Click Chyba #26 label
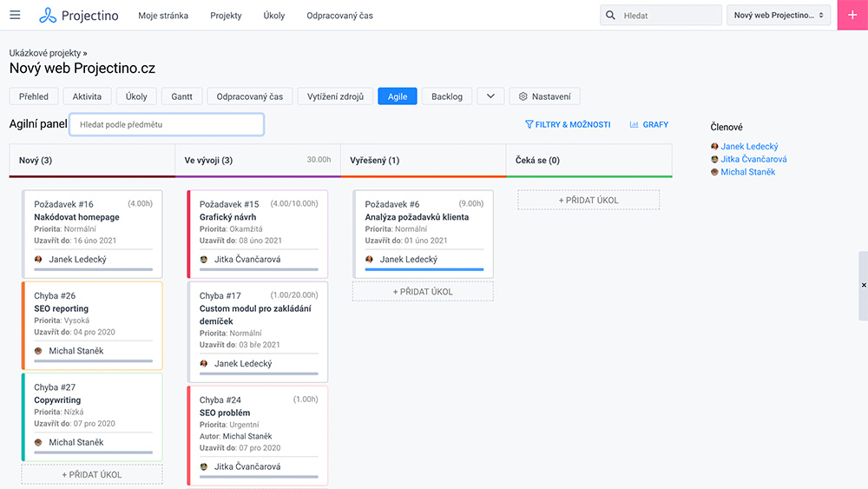The width and height of the screenshot is (868, 489). (x=55, y=295)
